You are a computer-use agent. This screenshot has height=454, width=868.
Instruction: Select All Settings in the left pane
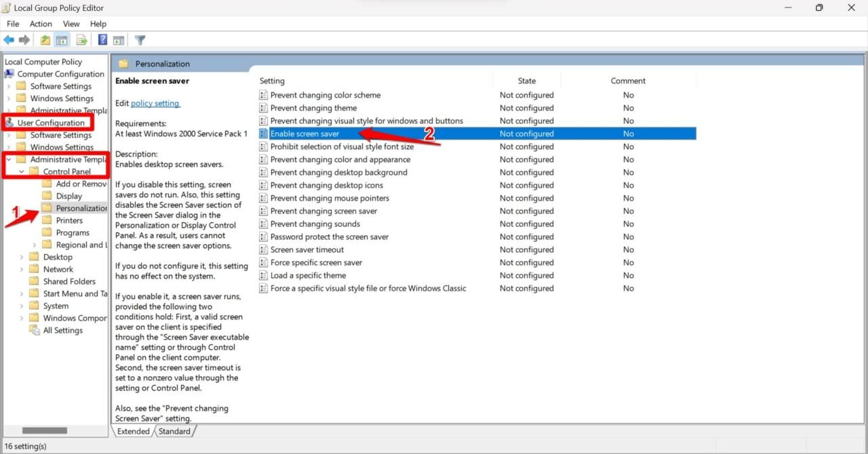pos(64,330)
